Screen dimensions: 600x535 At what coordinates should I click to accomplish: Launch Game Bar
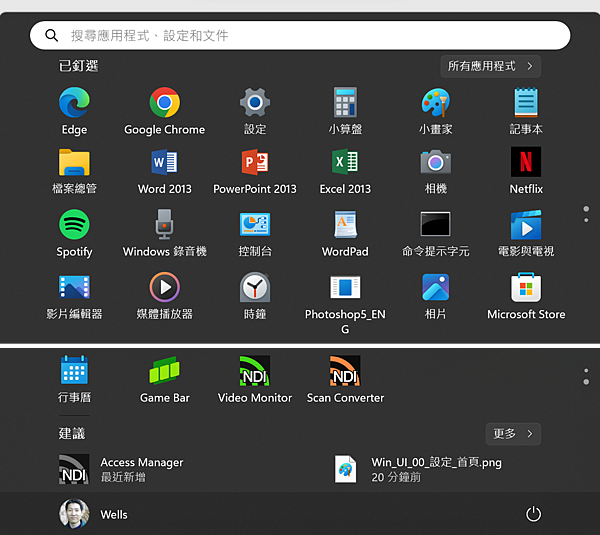[165, 379]
